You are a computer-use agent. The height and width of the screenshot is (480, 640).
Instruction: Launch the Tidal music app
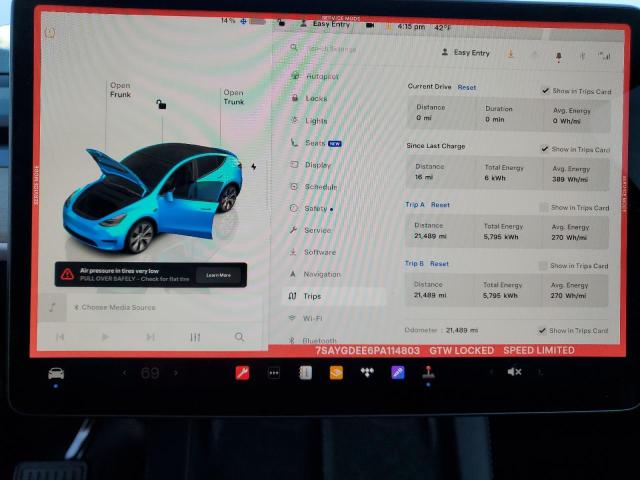367,372
